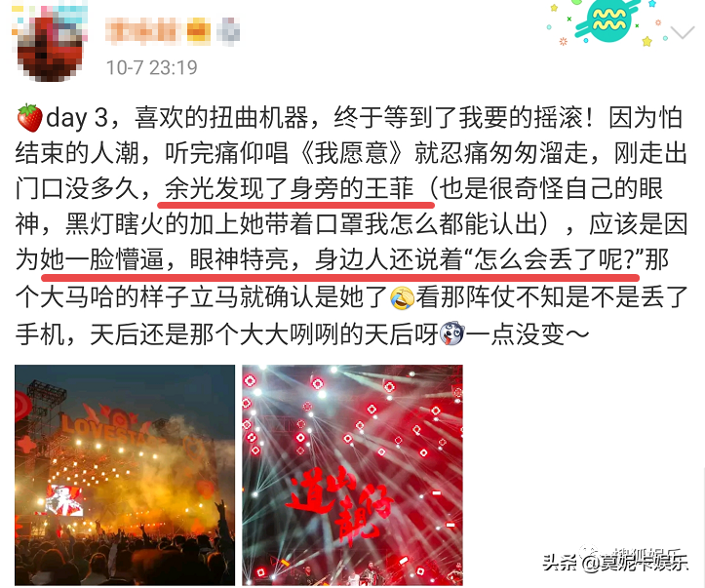Click the text 'day 3' at post start
The image size is (705, 588).
[x=77, y=118]
